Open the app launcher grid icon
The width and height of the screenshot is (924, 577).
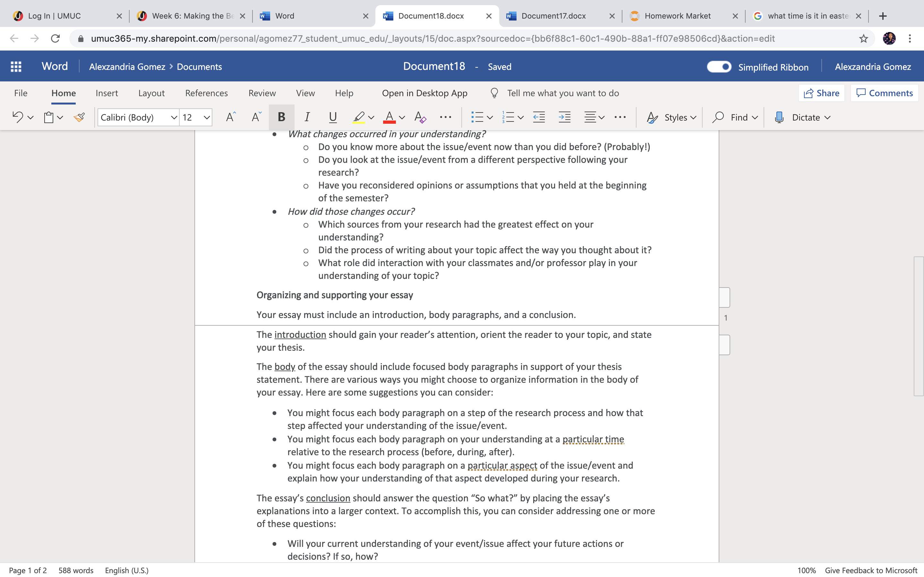(16, 66)
